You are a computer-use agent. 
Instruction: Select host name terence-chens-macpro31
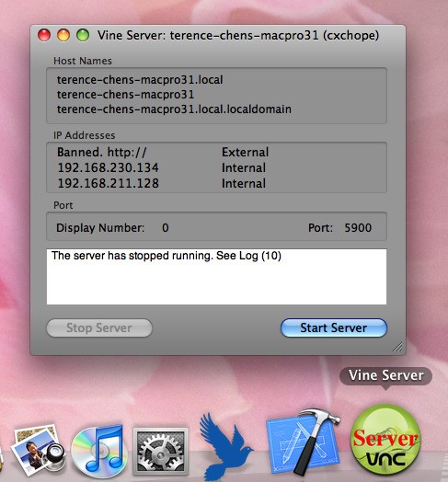click(x=125, y=95)
